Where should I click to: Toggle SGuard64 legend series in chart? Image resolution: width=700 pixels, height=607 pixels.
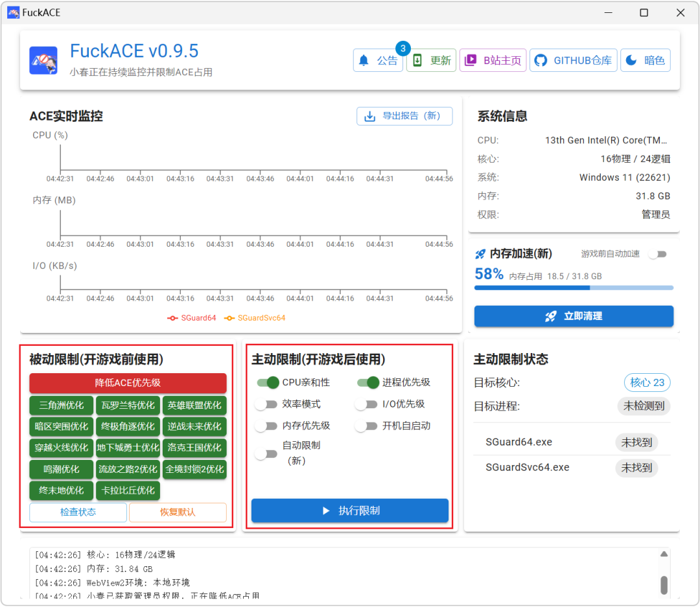(x=191, y=318)
